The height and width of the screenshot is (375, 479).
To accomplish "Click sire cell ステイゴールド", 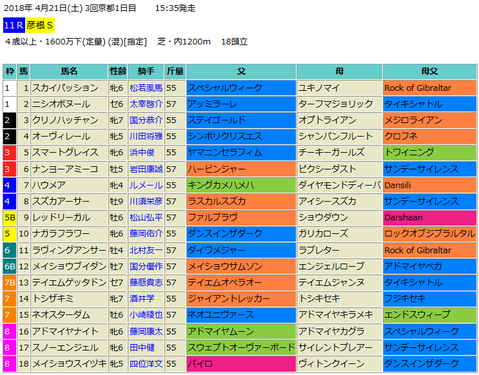I will pos(241,120).
